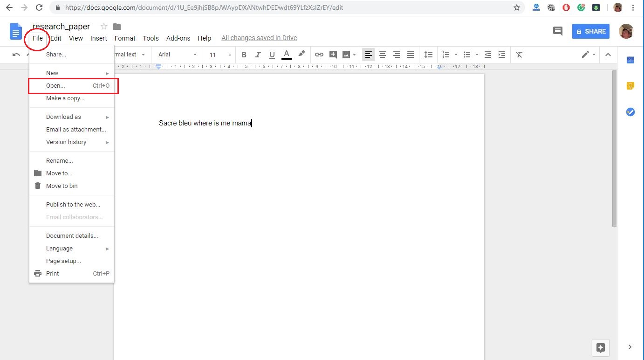644x360 pixels.
Task: Hide the menus with the collapse chevron
Action: (x=608, y=55)
